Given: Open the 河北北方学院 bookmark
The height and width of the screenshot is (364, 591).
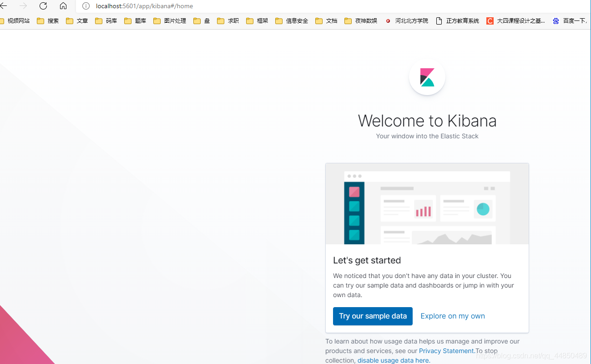Looking at the screenshot, I should [406, 21].
